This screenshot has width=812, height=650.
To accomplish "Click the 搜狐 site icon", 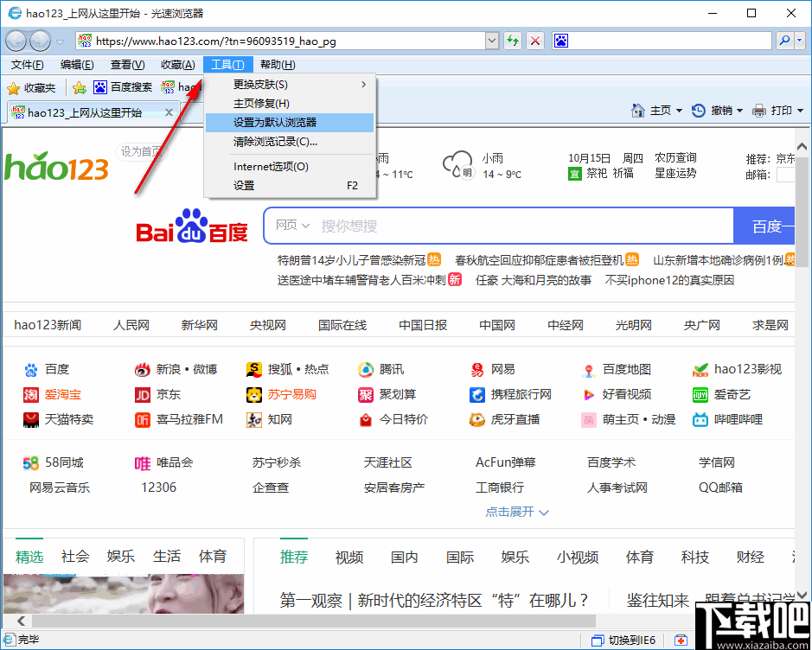I will [253, 369].
